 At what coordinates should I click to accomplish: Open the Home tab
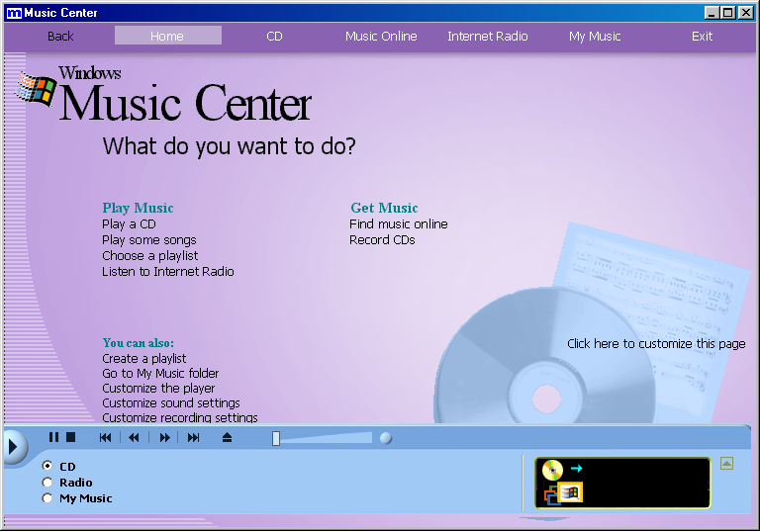pos(167,36)
